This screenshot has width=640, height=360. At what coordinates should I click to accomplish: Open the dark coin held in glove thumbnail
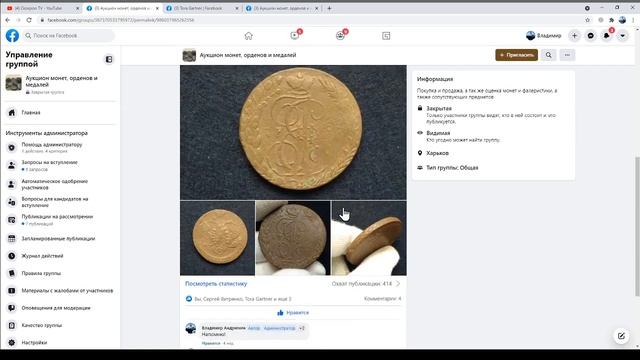pyautogui.click(x=293, y=238)
